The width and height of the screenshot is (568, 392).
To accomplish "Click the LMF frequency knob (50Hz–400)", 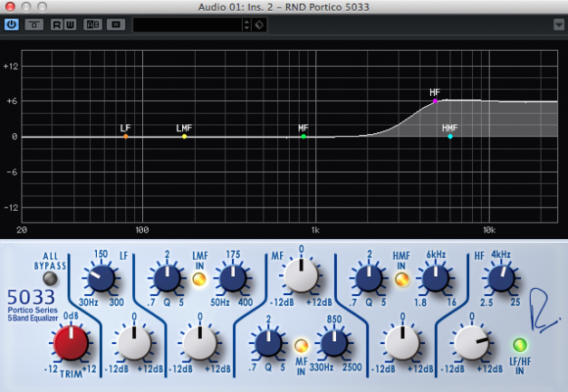I will tap(233, 279).
